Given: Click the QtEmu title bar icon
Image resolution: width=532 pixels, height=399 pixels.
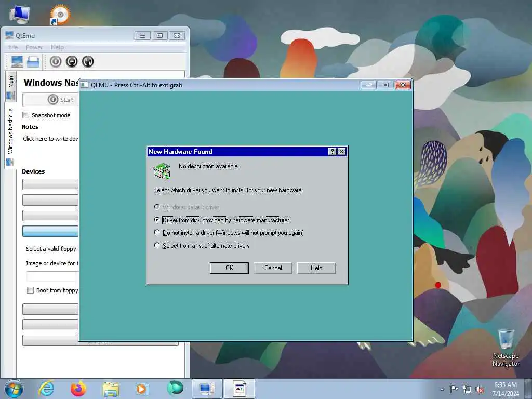Looking at the screenshot, I should click(9, 35).
